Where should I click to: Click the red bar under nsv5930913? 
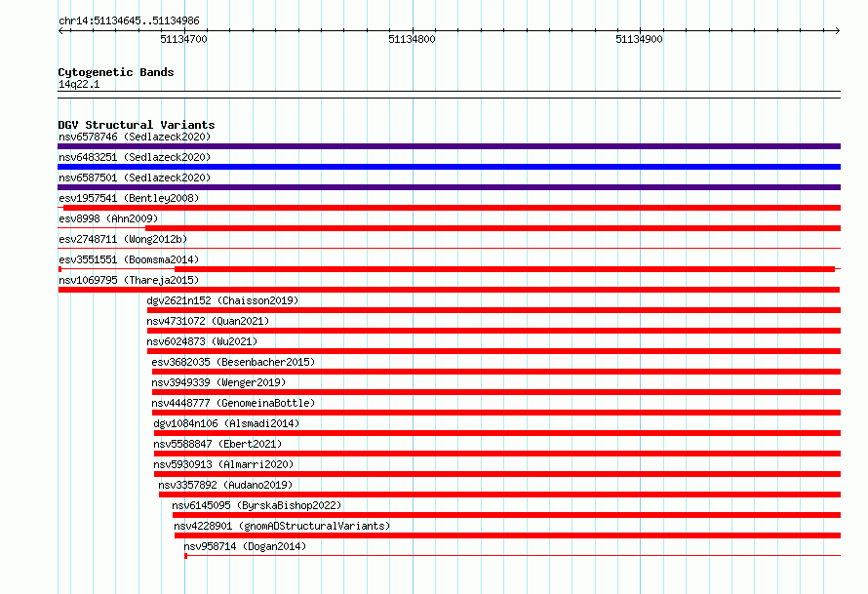[497, 474]
